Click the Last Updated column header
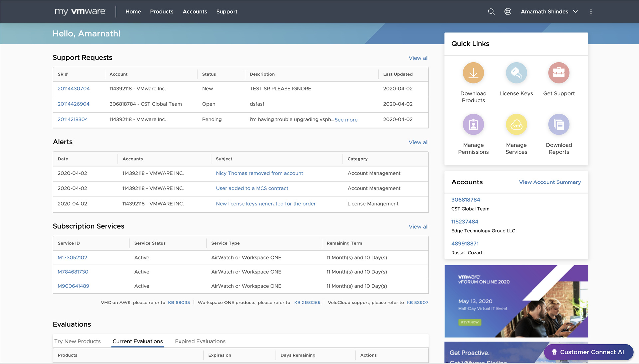 pos(398,74)
